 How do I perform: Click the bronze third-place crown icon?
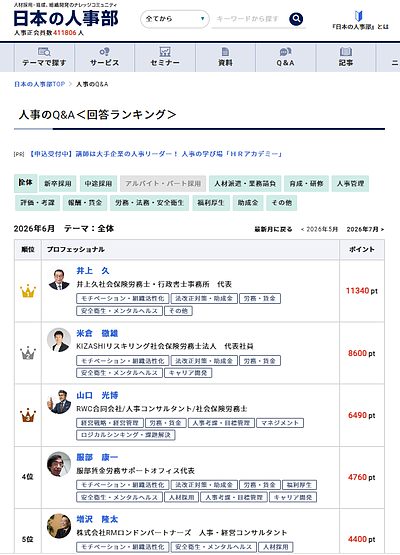pos(28,415)
